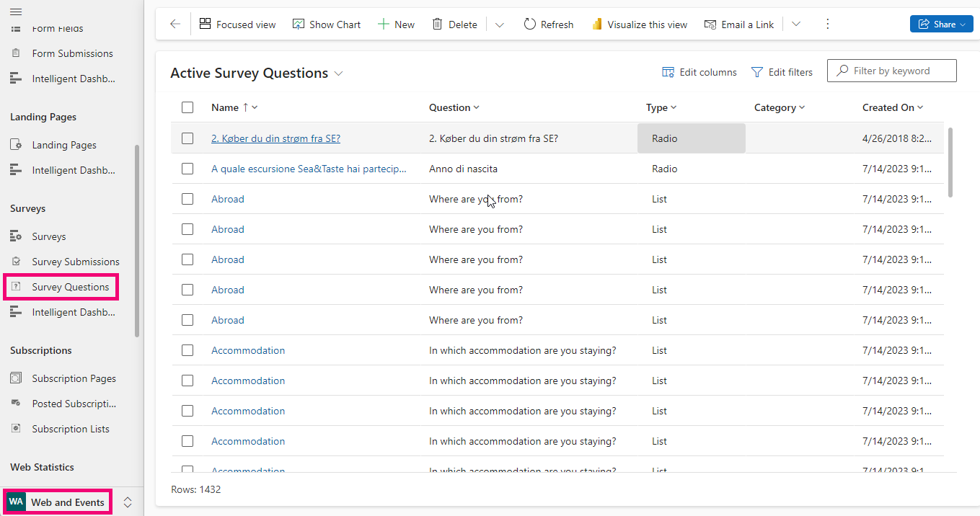Open Survey Submissions in sidebar
Viewport: 980px width, 516px height.
point(76,262)
